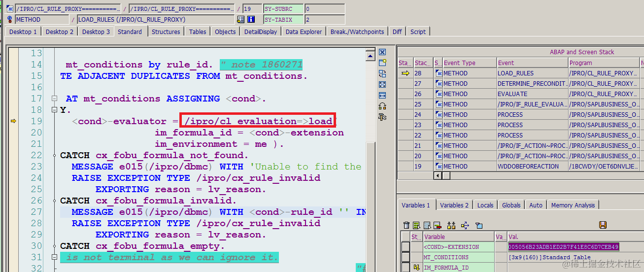Click the document icon in stack row 19

click(x=439, y=167)
